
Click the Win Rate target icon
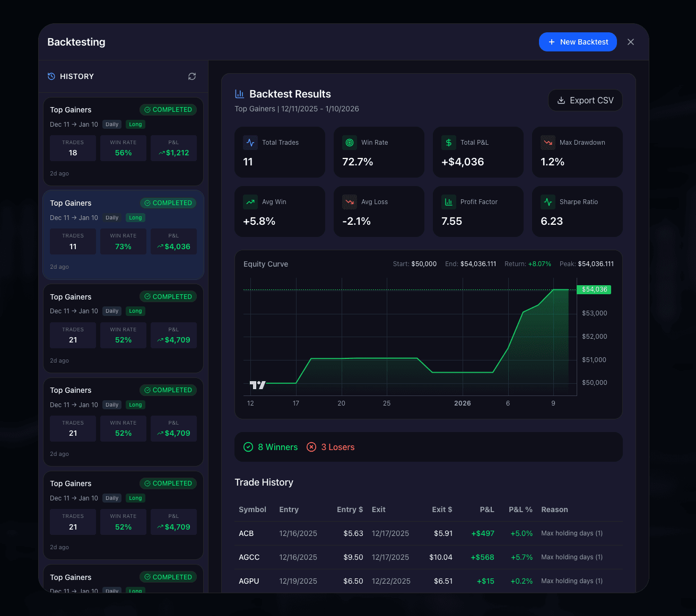350,142
